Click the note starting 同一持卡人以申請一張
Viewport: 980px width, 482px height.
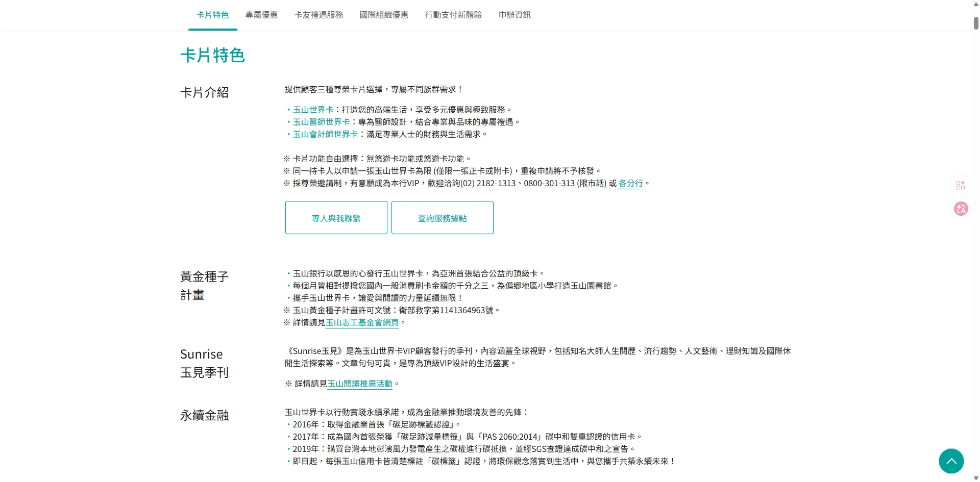443,171
